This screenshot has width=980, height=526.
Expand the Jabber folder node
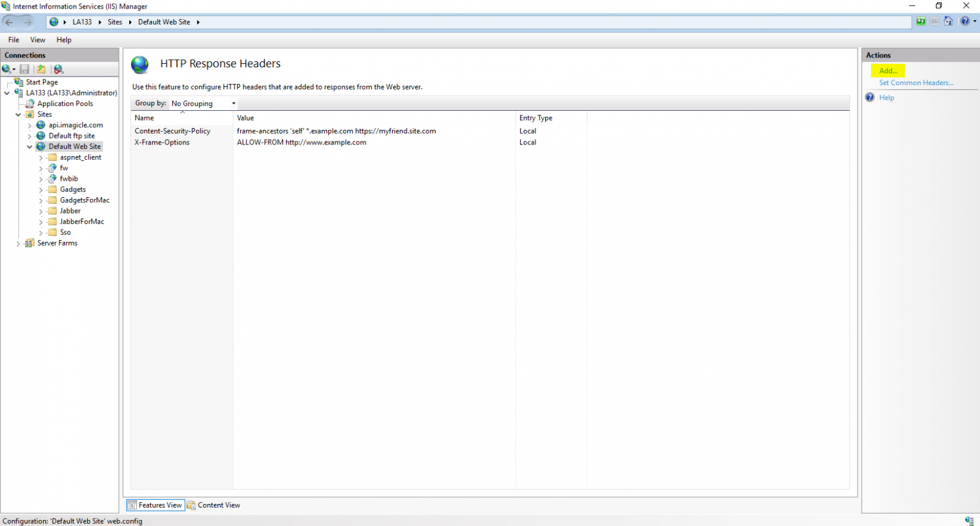pos(41,211)
